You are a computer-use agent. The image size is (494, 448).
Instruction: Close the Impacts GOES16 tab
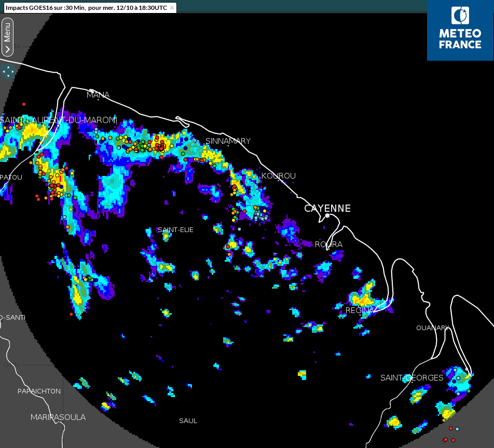click(172, 8)
